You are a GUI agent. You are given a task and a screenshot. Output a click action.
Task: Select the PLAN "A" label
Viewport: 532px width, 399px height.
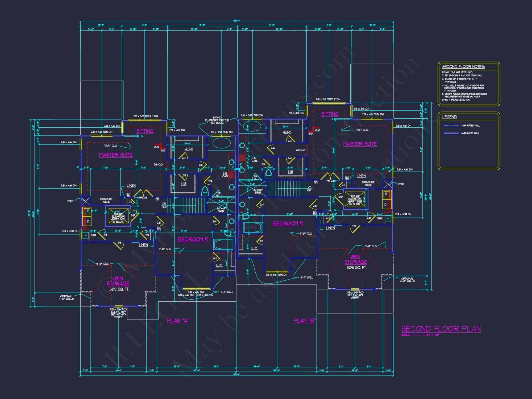[178, 321]
